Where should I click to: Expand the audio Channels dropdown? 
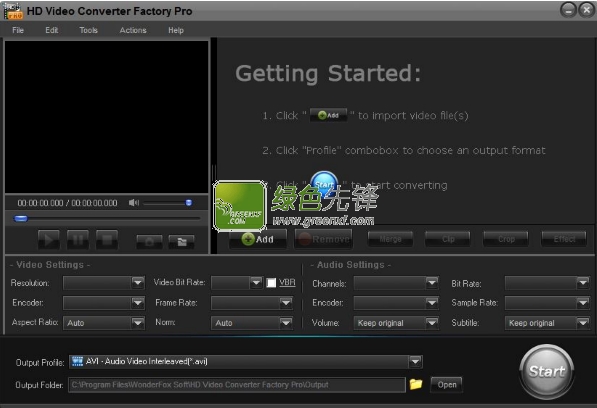pyautogui.click(x=431, y=282)
